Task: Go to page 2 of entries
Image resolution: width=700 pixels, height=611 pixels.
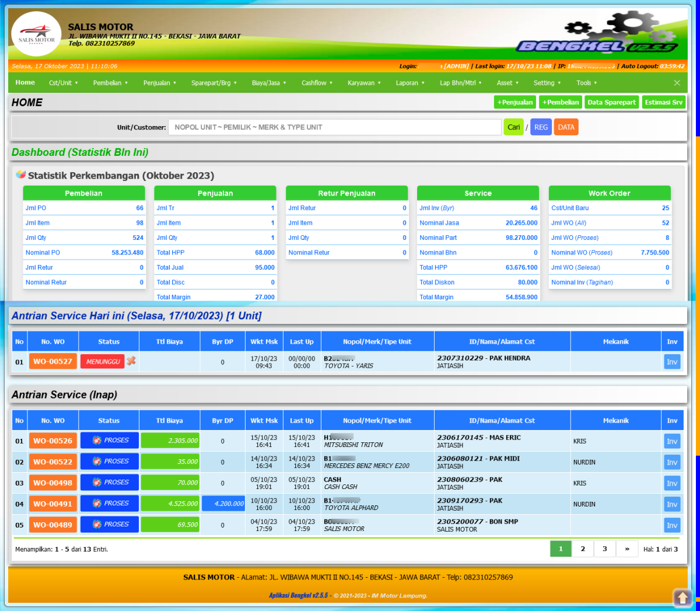Action: coord(582,549)
